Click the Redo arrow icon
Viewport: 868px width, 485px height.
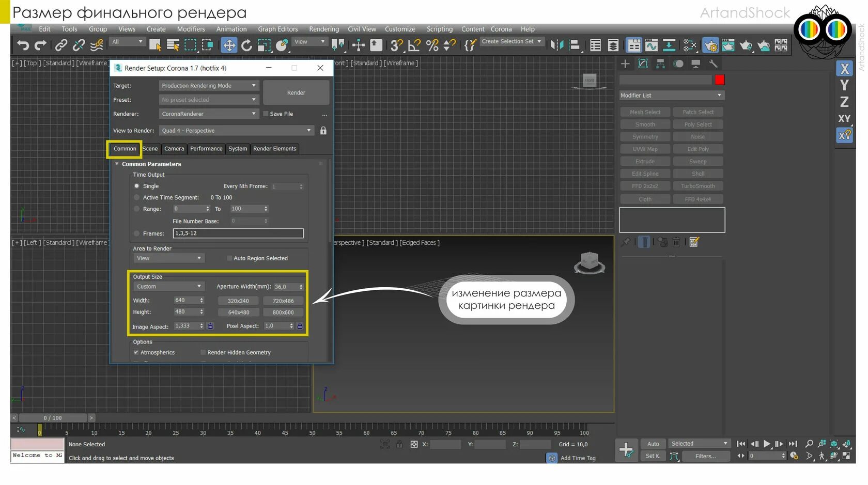[x=41, y=45]
